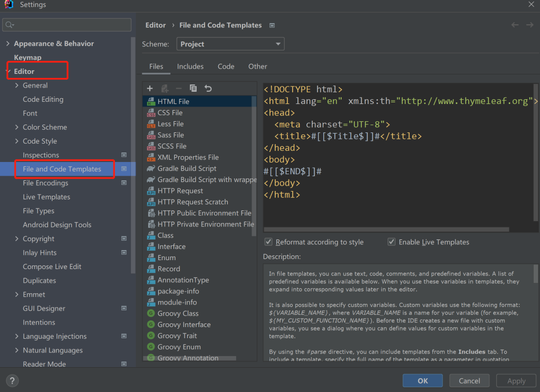Image resolution: width=540 pixels, height=392 pixels.
Task: Select the Gradle Build Script template
Action: 187,168
